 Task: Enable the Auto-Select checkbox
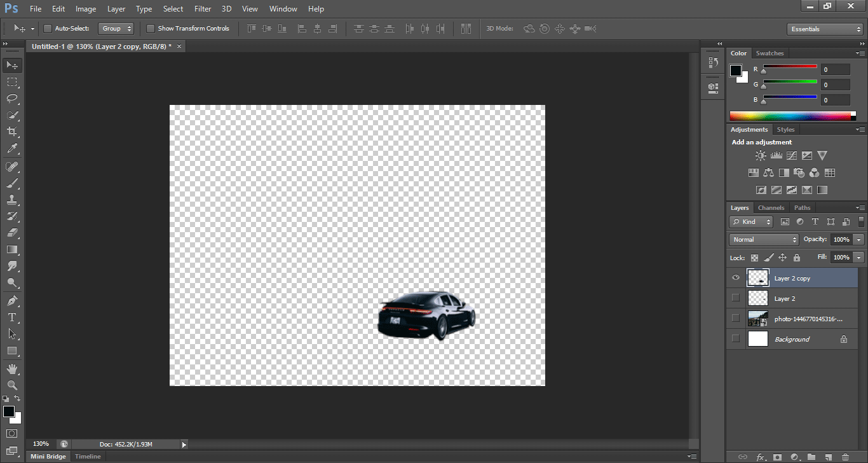point(47,29)
